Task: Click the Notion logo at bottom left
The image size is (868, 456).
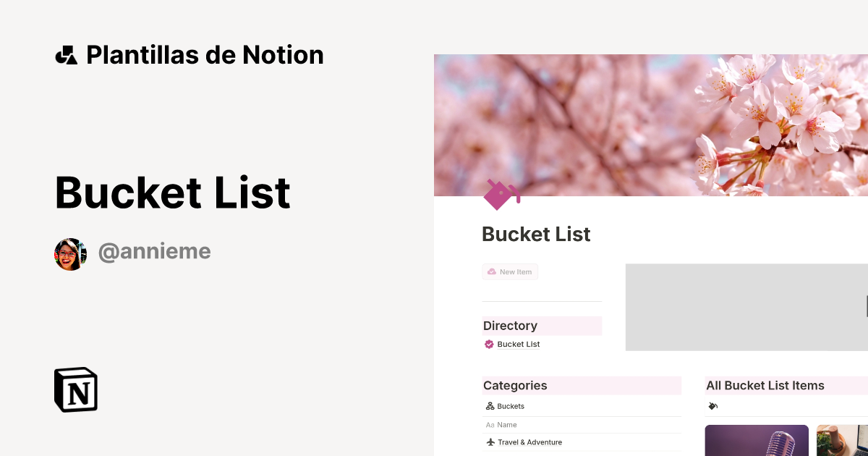Action: coord(75,389)
